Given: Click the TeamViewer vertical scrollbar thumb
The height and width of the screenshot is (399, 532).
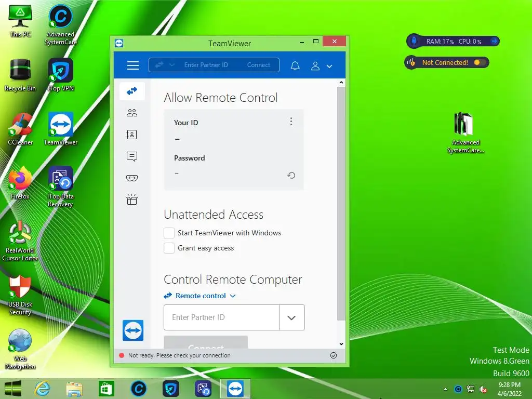Looking at the screenshot, I should [x=341, y=204].
